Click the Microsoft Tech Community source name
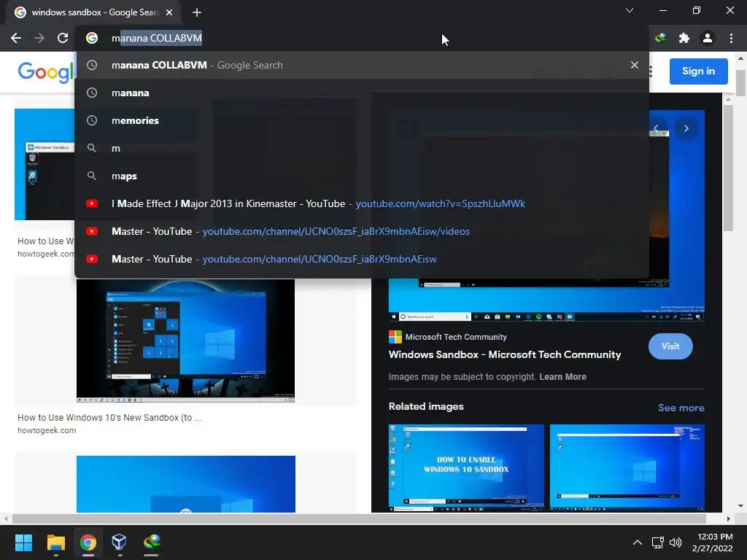The height and width of the screenshot is (560, 747). point(456,337)
